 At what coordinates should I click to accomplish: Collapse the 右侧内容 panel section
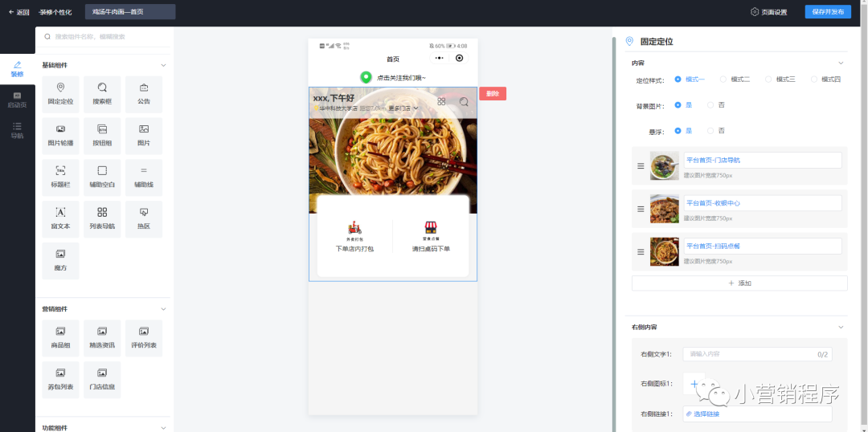(x=841, y=327)
